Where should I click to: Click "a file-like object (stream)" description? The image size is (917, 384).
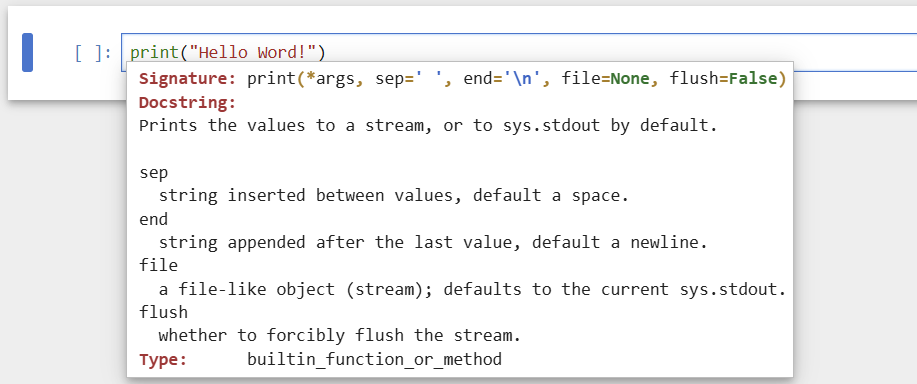click(x=472, y=289)
